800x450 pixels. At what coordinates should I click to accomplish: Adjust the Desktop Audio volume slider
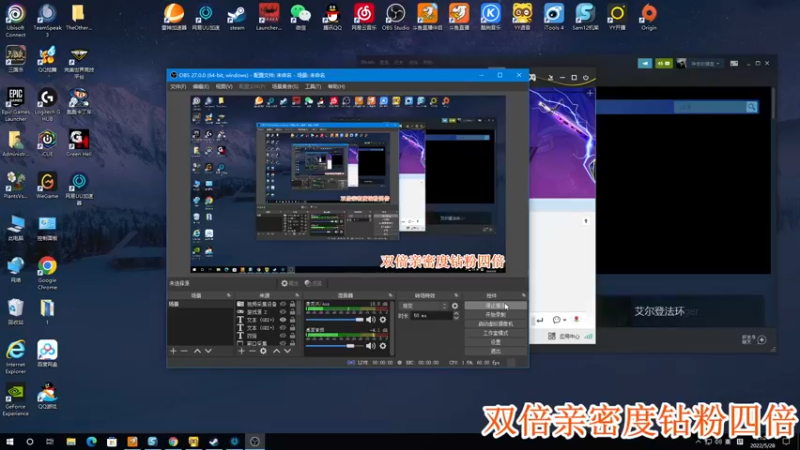(x=334, y=346)
